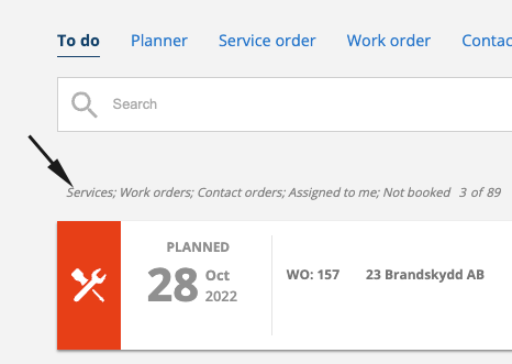Switch to the To do tab
Viewport: 512px width, 364px height.
[78, 41]
